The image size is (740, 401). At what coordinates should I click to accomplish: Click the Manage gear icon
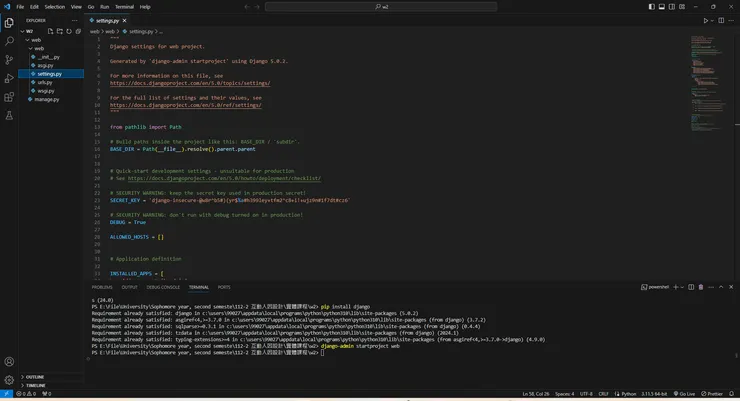click(x=9, y=380)
